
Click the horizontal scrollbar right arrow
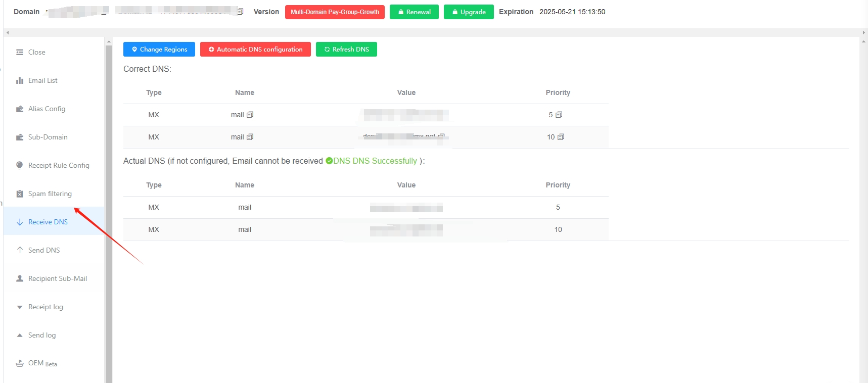(863, 33)
